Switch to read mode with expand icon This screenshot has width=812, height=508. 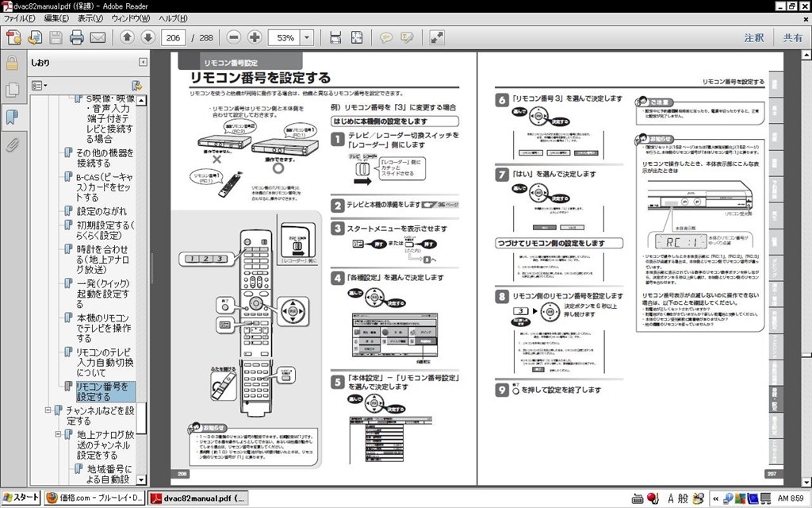click(437, 37)
